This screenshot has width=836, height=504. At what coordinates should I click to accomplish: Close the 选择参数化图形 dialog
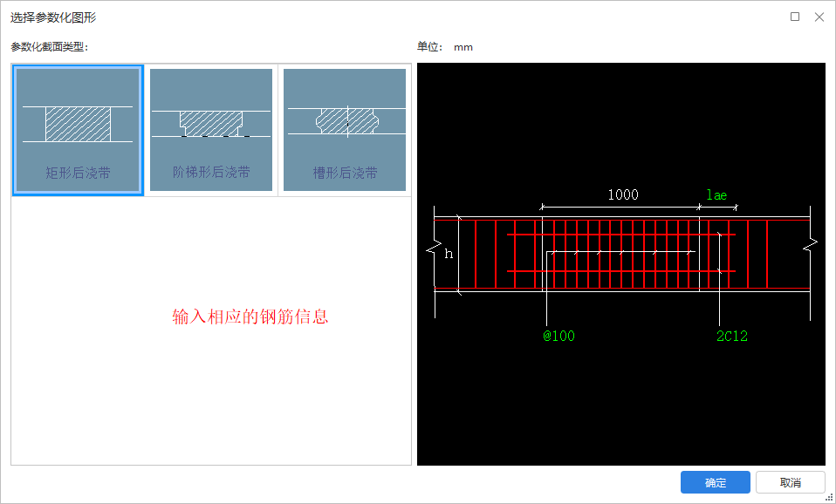(819, 17)
